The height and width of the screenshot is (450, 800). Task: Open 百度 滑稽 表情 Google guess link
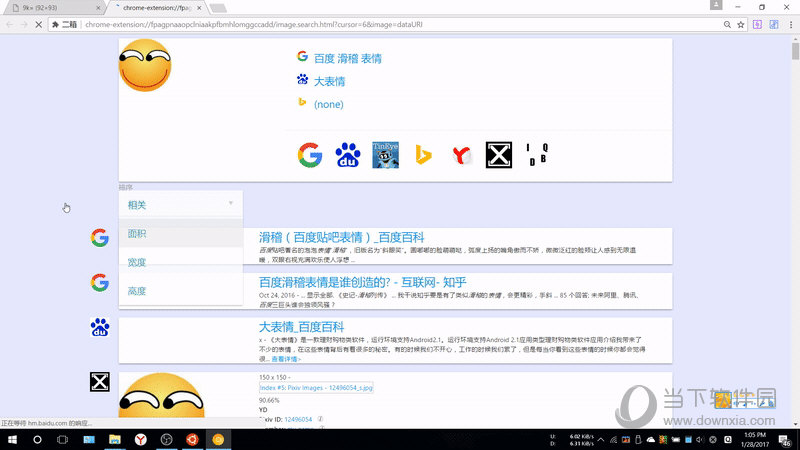348,58
